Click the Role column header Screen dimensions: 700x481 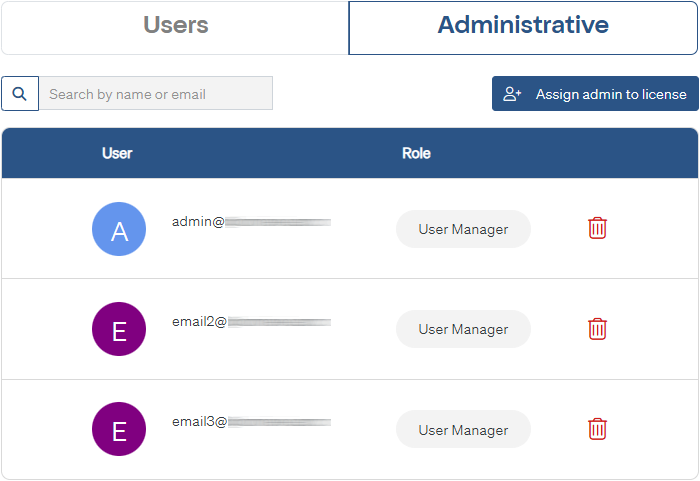click(416, 153)
